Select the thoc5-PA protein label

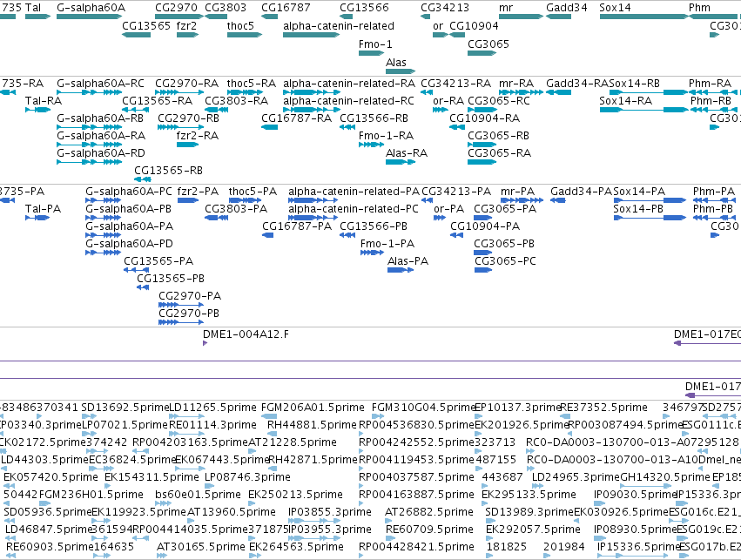pos(253,192)
